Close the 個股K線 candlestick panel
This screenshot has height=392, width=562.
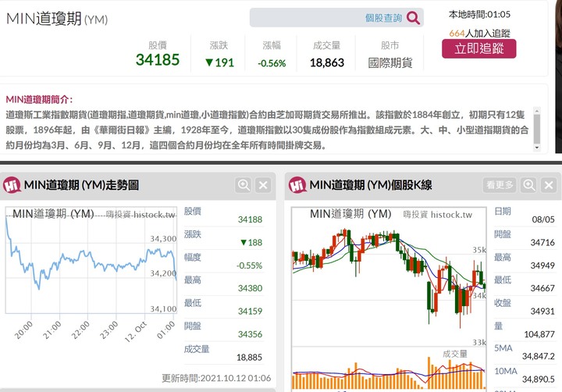pyautogui.click(x=549, y=185)
